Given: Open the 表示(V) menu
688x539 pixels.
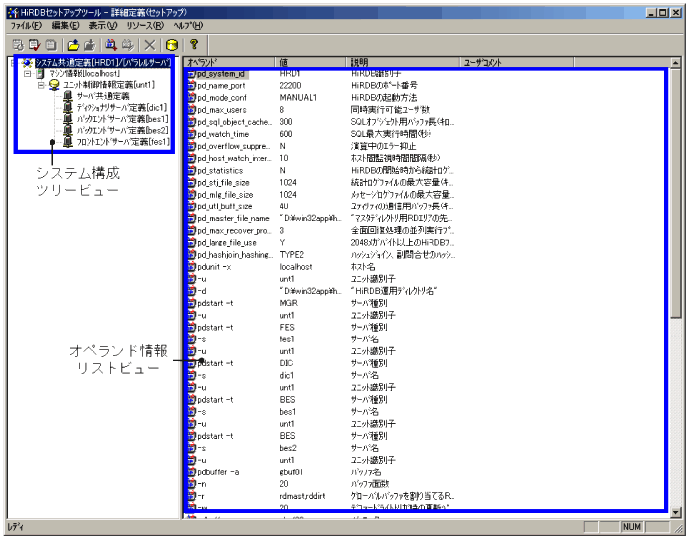Looking at the screenshot, I should (103, 25).
